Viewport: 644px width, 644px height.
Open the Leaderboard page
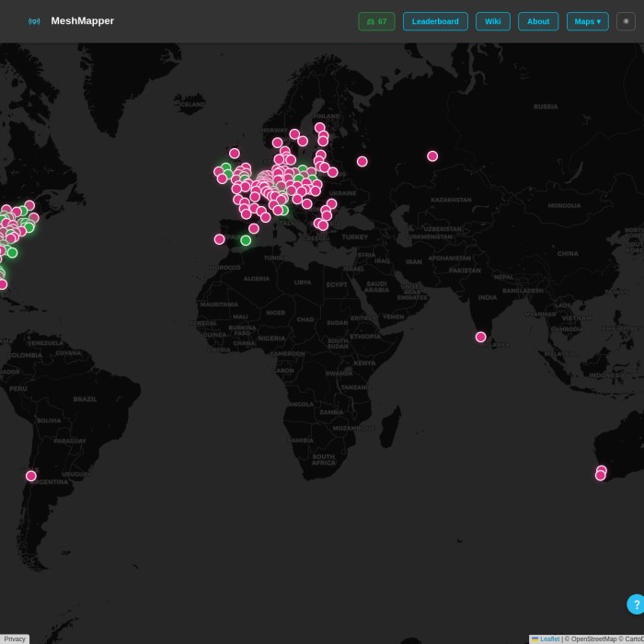click(x=435, y=21)
